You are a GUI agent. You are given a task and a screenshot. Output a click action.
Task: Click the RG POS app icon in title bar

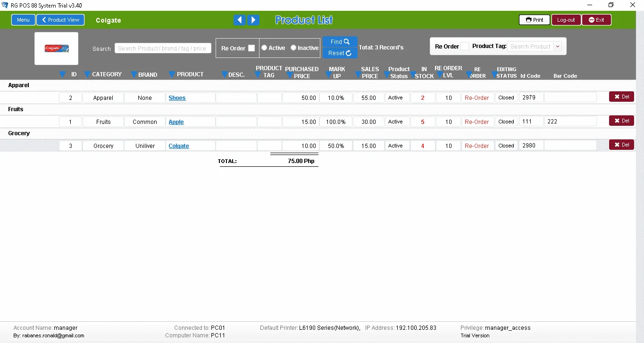(x=5, y=5)
